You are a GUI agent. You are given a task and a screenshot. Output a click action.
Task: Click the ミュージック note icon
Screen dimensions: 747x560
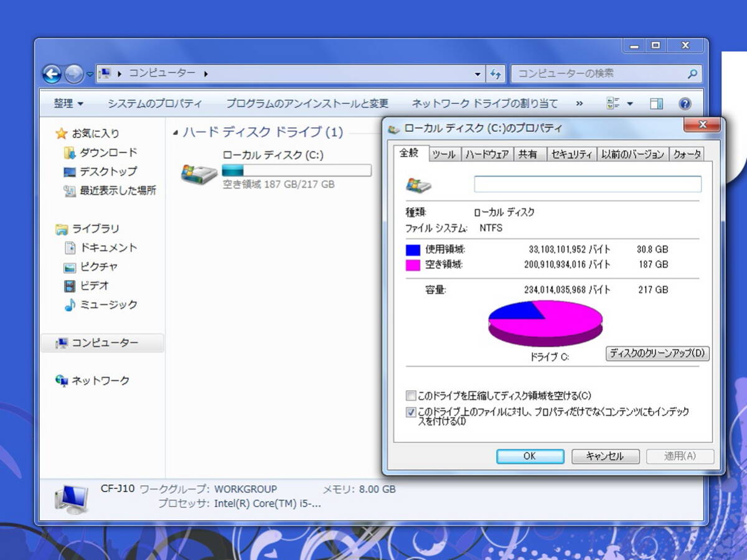click(x=70, y=304)
